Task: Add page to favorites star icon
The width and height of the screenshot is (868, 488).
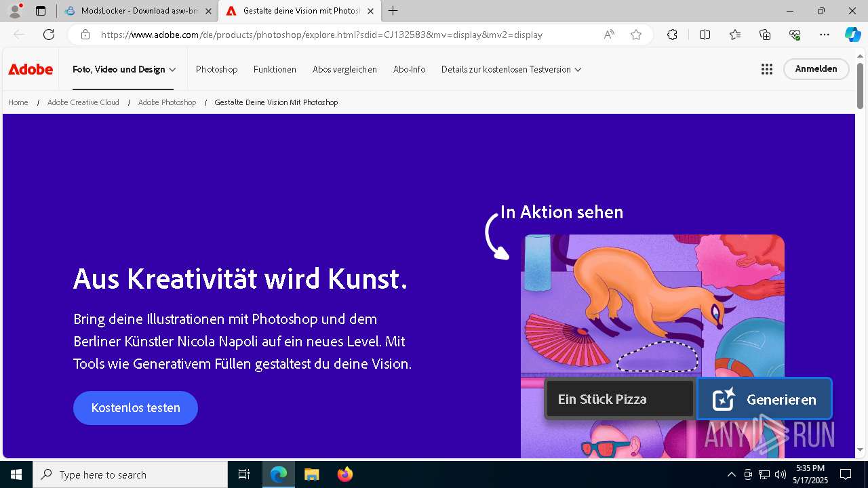Action: tap(636, 35)
